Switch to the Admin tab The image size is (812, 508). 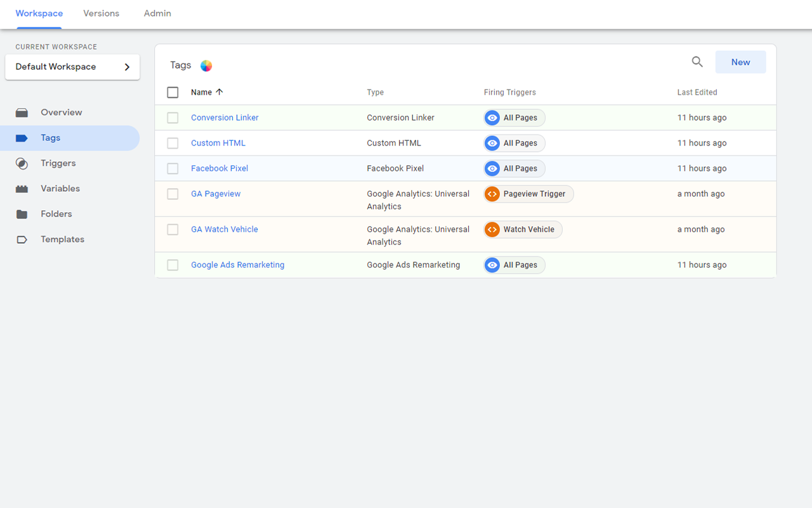(157, 13)
